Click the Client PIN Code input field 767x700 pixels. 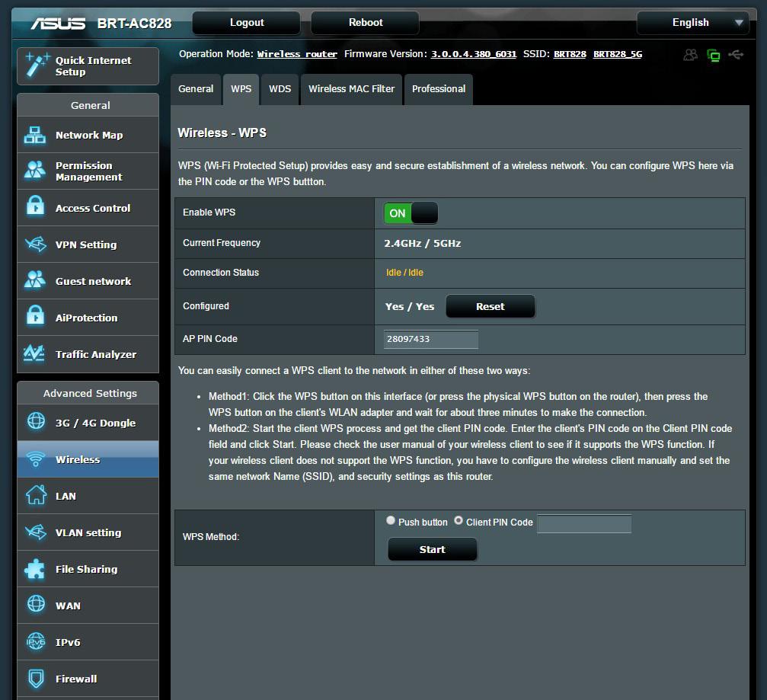[x=584, y=523]
